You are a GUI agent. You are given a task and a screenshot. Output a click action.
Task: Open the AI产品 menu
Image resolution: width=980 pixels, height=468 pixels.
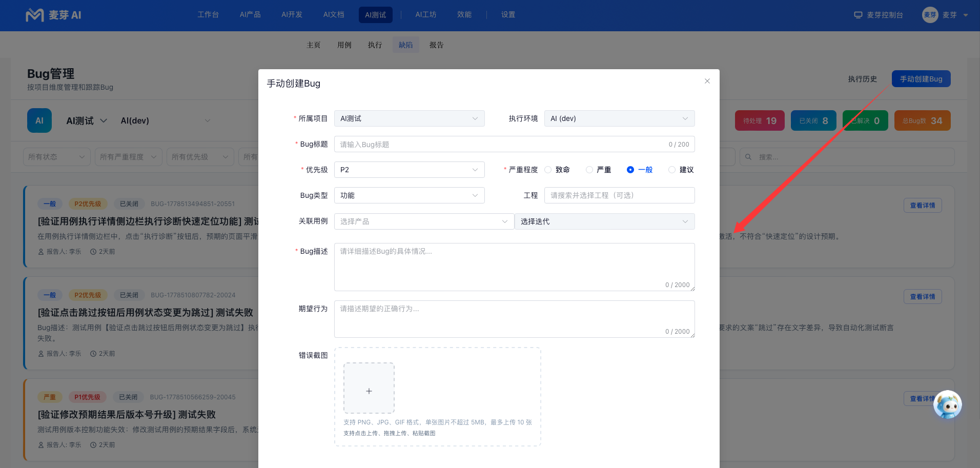click(250, 15)
